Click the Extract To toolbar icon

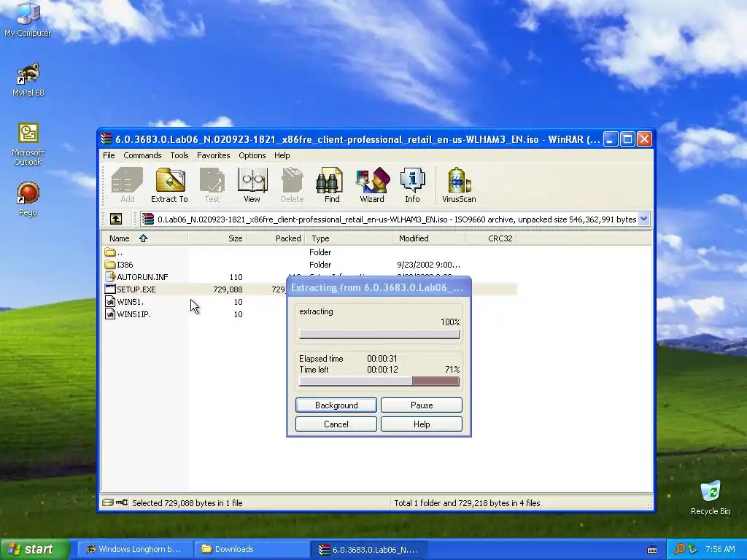coord(169,185)
